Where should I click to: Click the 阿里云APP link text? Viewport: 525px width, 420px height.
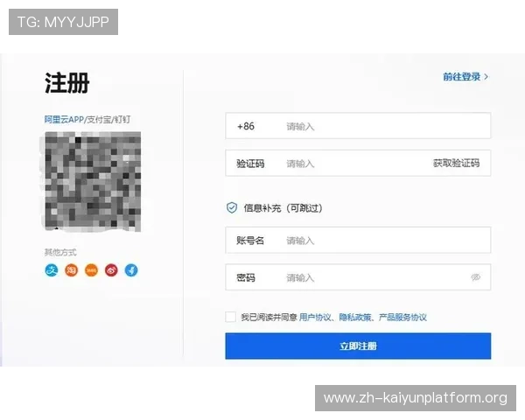(64, 119)
